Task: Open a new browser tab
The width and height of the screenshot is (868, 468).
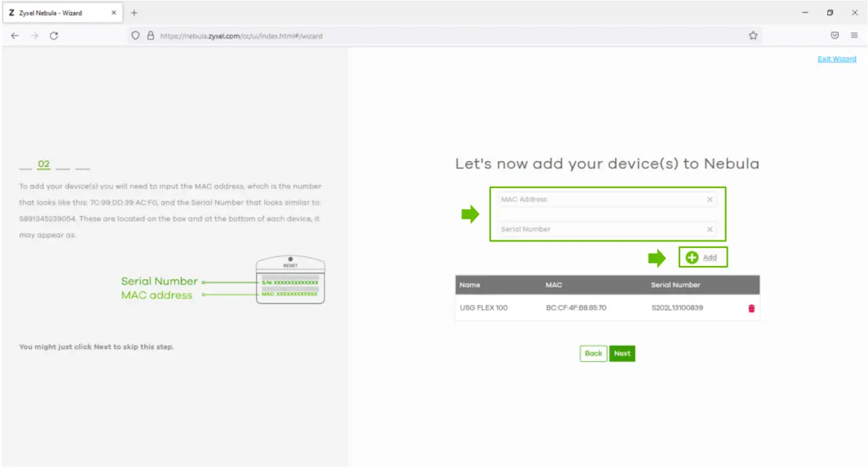Action: point(134,12)
